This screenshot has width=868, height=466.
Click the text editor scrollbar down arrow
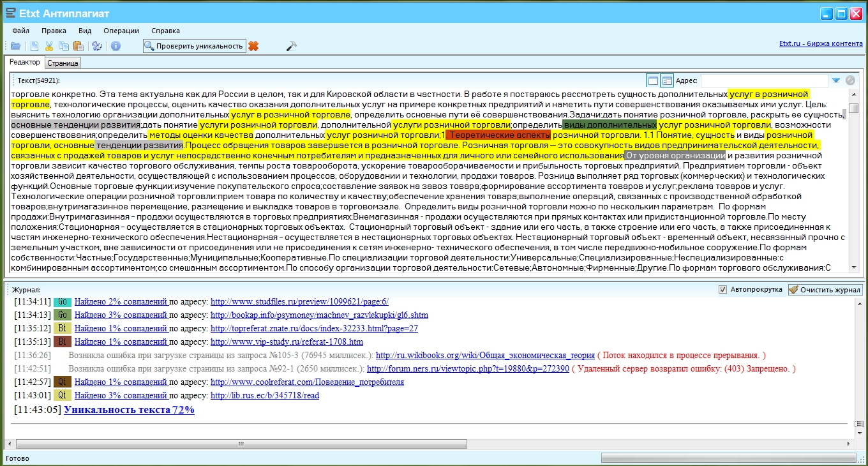[x=853, y=268]
